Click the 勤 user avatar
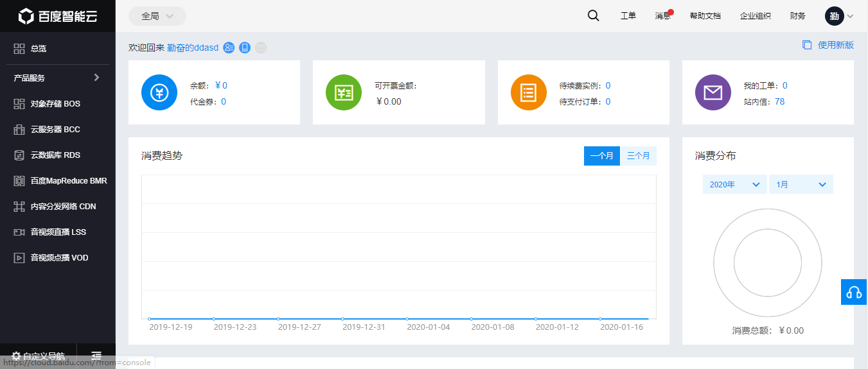This screenshot has width=868, height=369. point(834,16)
